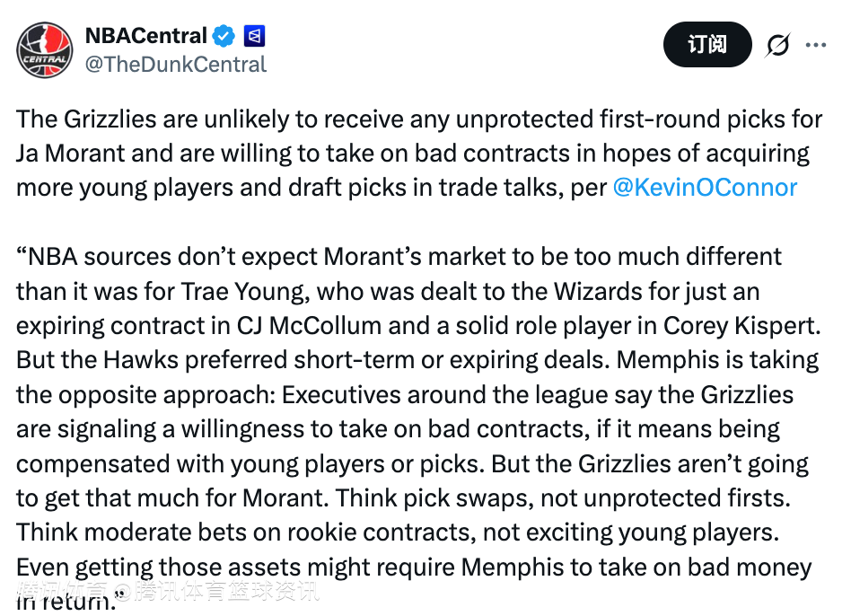Click the blue verified checkmark badge

pyautogui.click(x=224, y=37)
